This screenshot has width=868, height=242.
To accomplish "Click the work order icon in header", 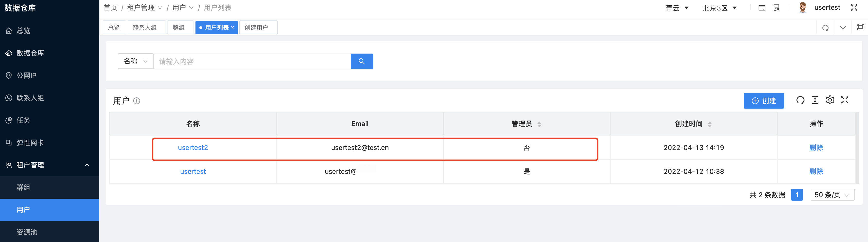I will pos(776,7).
